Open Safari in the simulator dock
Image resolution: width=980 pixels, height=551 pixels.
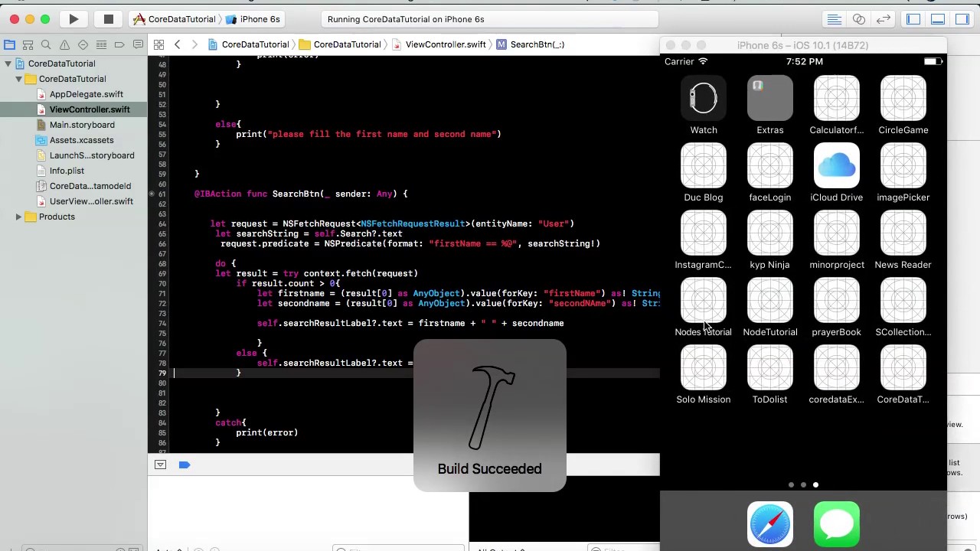(770, 524)
